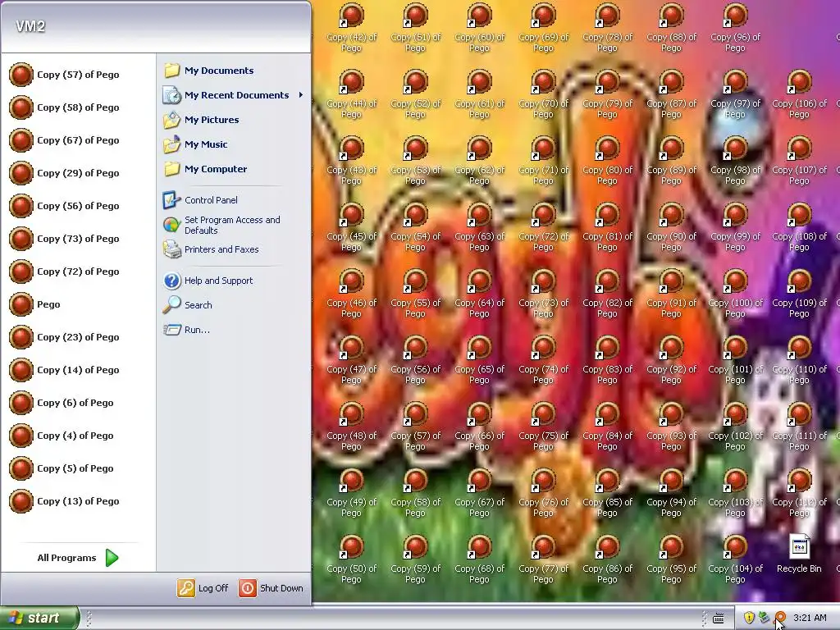The image size is (840, 630).
Task: Click the Log Off button
Action: click(203, 588)
